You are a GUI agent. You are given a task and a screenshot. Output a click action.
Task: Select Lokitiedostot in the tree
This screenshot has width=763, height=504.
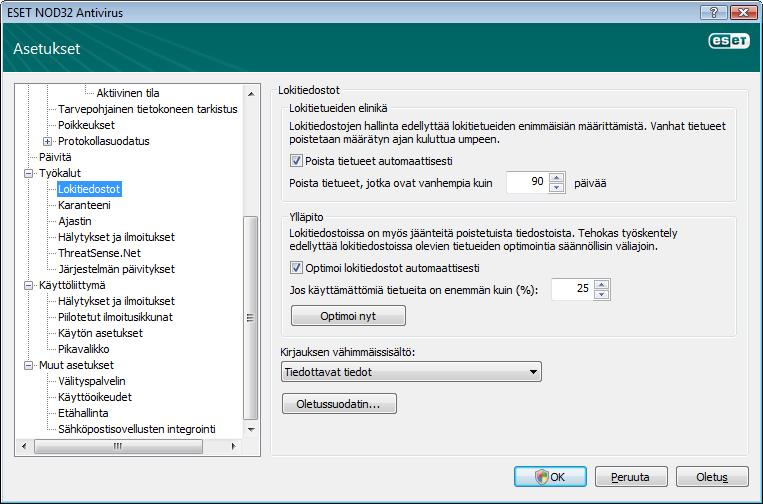click(89, 189)
